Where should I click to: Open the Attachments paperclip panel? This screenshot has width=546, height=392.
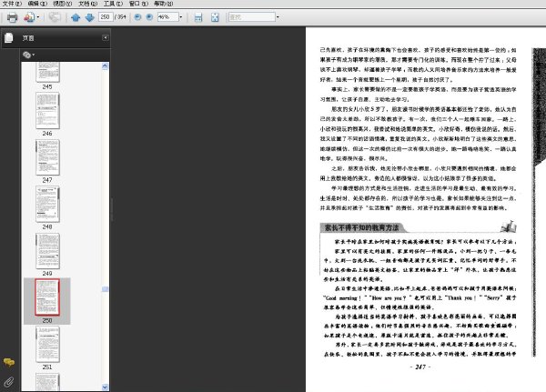click(9, 382)
